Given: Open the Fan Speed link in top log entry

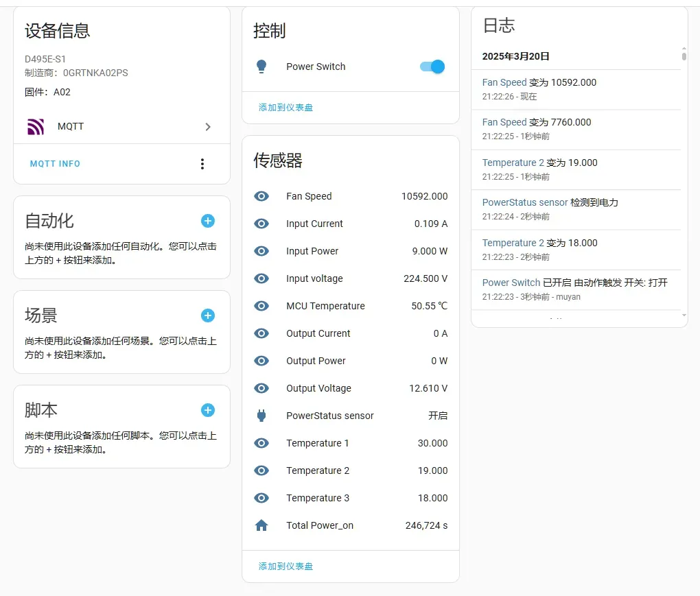Looking at the screenshot, I should coord(504,82).
